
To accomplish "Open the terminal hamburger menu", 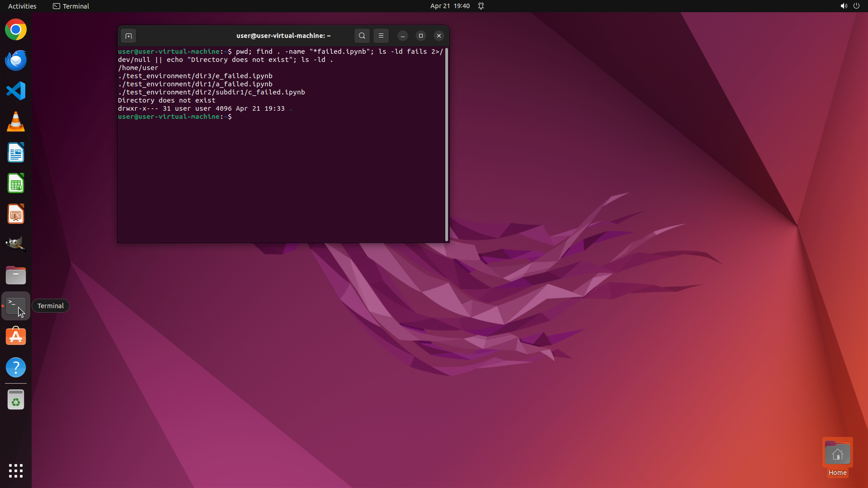I will 381,36.
